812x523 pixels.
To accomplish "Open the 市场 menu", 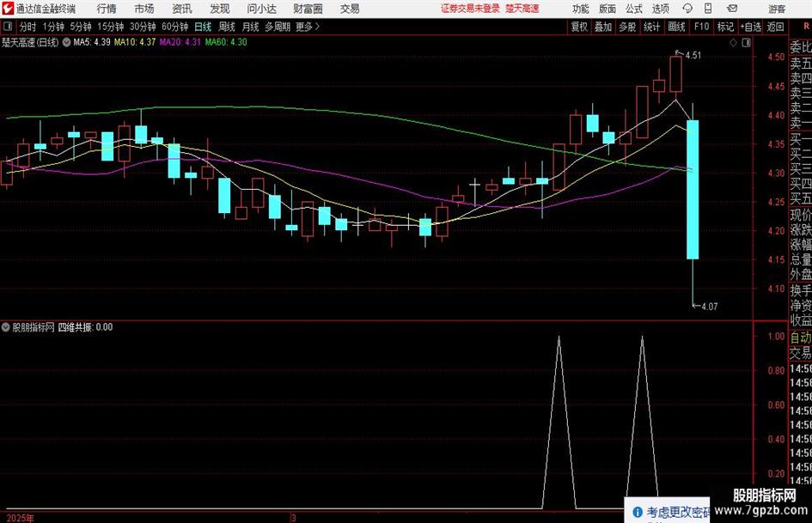I will pos(144,9).
